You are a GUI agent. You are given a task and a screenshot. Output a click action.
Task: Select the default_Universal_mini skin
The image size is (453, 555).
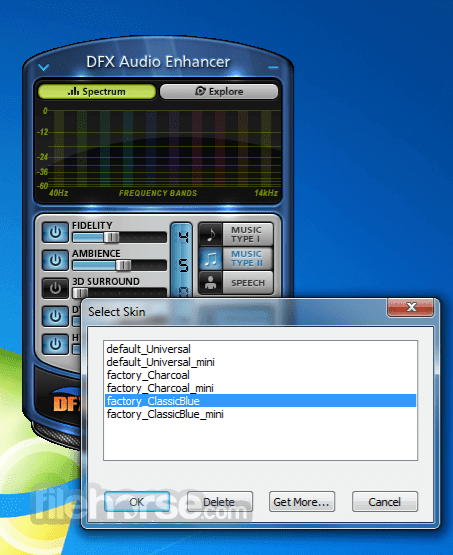(260, 362)
